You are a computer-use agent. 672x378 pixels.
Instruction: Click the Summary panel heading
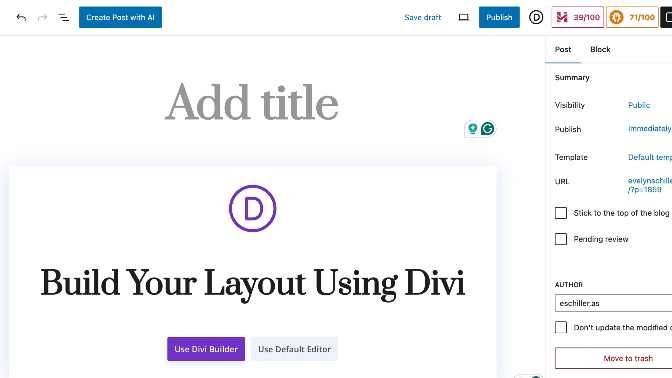[572, 78]
